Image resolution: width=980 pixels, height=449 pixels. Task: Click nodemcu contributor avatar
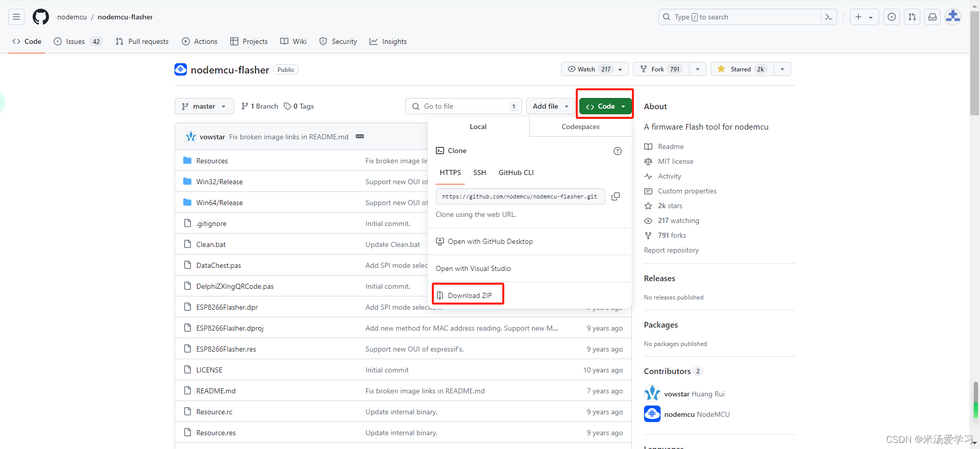pyautogui.click(x=652, y=414)
